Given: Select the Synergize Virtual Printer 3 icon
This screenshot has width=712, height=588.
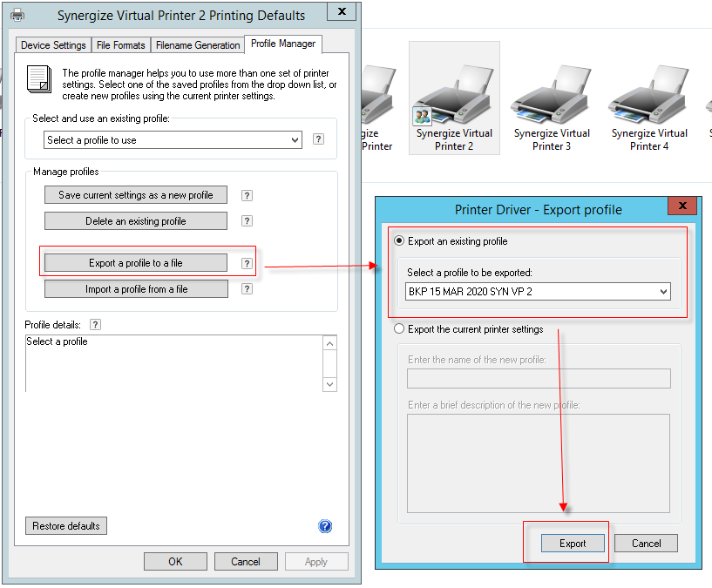Looking at the screenshot, I should pos(552,107).
